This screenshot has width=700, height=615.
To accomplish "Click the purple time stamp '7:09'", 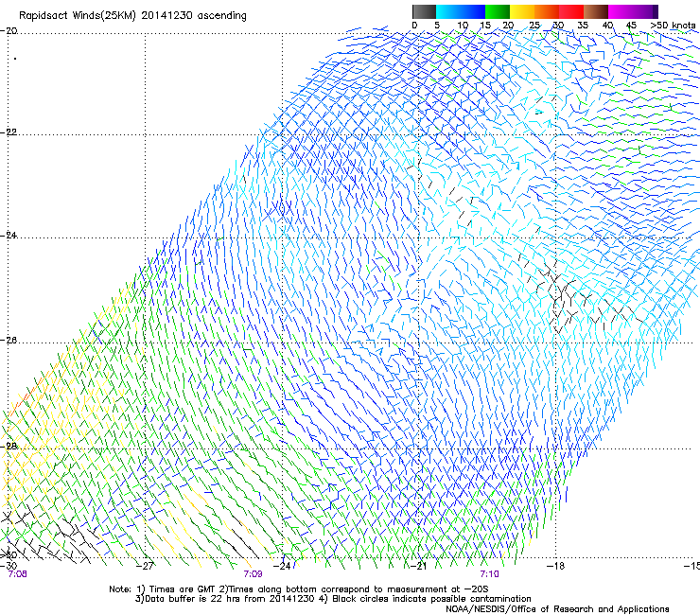I will pyautogui.click(x=253, y=574).
